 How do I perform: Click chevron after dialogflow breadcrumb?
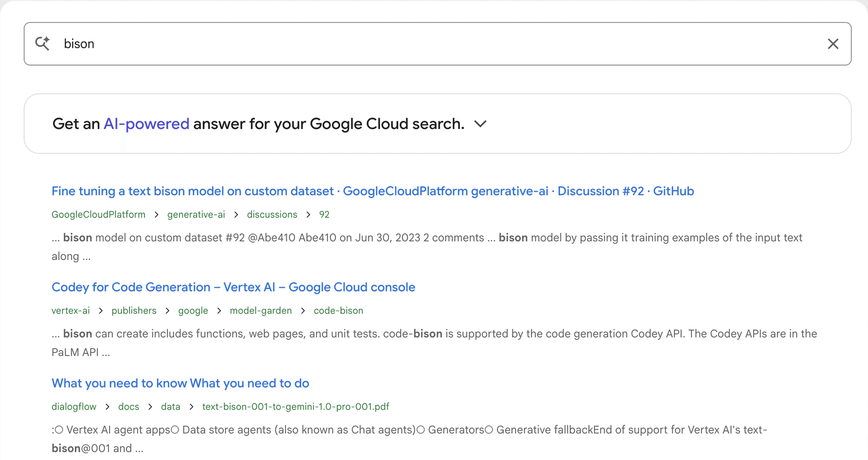[107, 407]
